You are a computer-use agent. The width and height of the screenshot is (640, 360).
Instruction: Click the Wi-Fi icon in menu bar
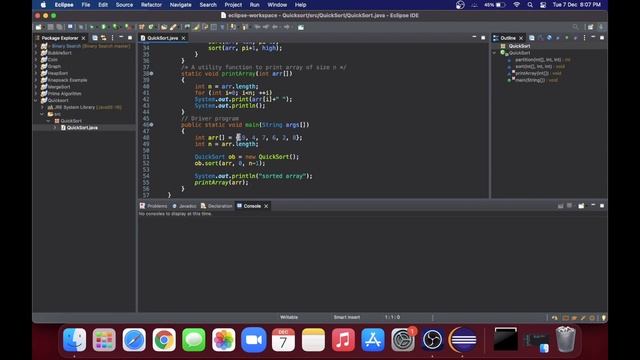pos(517,5)
